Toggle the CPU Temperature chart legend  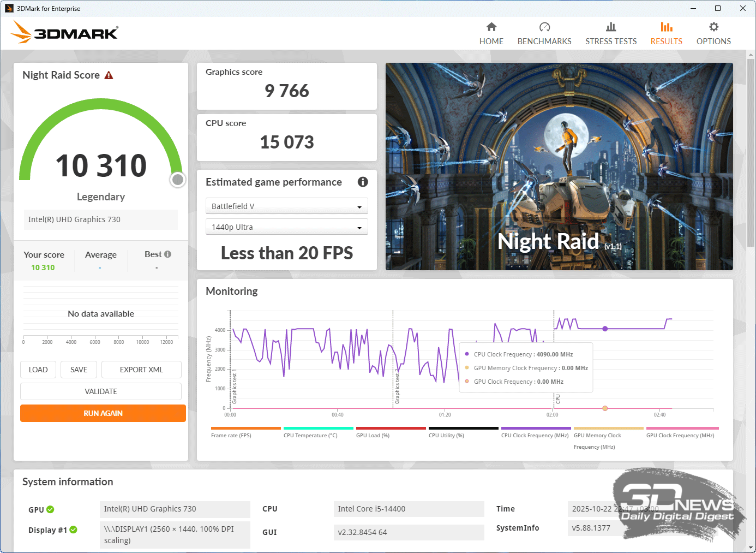[x=318, y=429]
